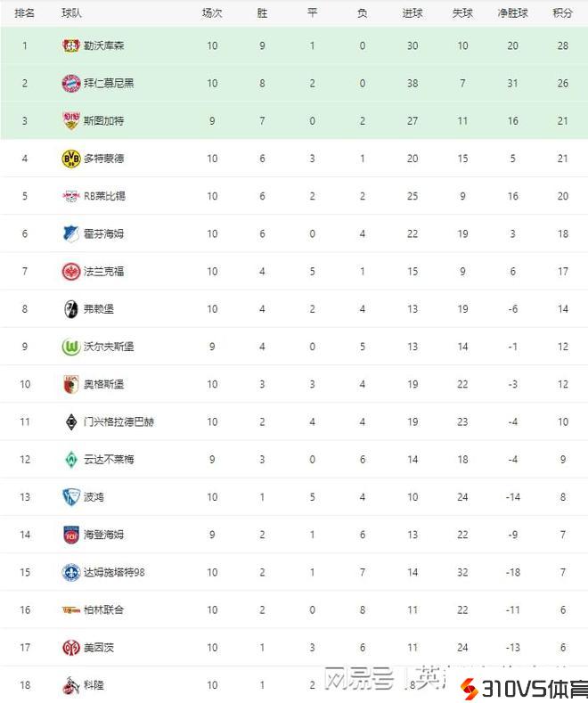The image size is (588, 703).
Task: Click the 进球 column header
Action: pos(412,13)
